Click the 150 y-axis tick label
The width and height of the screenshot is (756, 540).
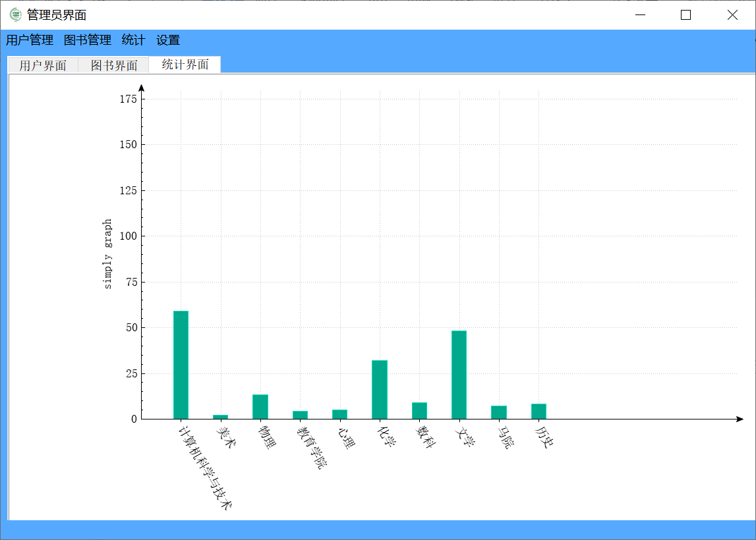click(129, 144)
